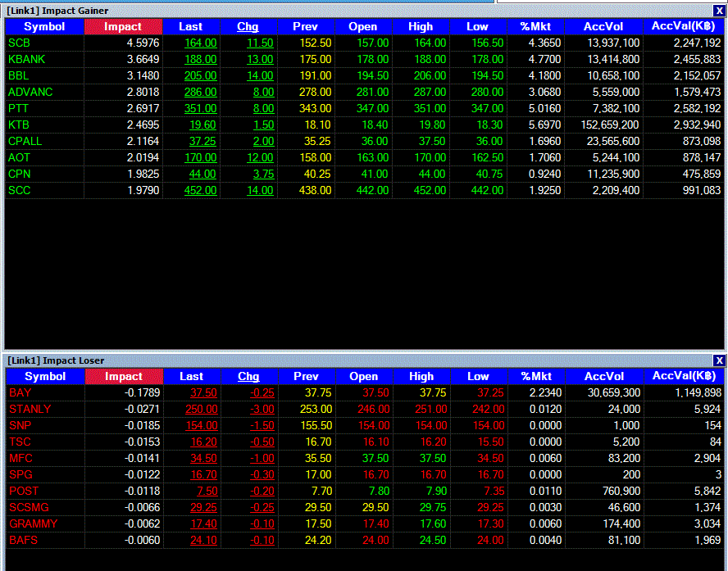Viewport: 728px width, 571px height.
Task: Click High column header in Impact Gainer
Action: click(x=421, y=26)
